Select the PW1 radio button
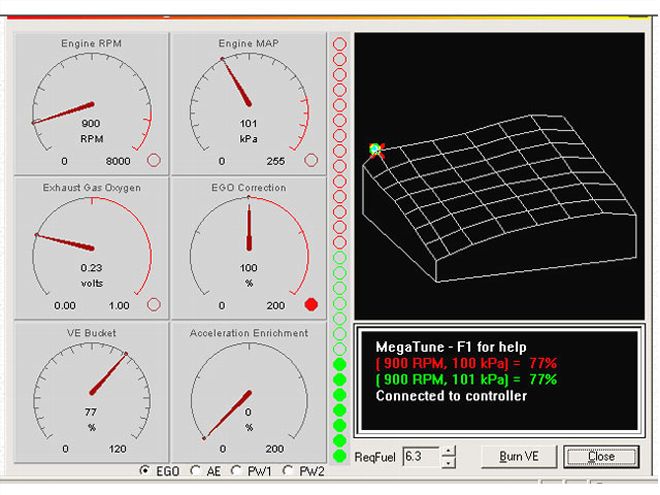Viewport: 660px width, 495px height. (237, 471)
